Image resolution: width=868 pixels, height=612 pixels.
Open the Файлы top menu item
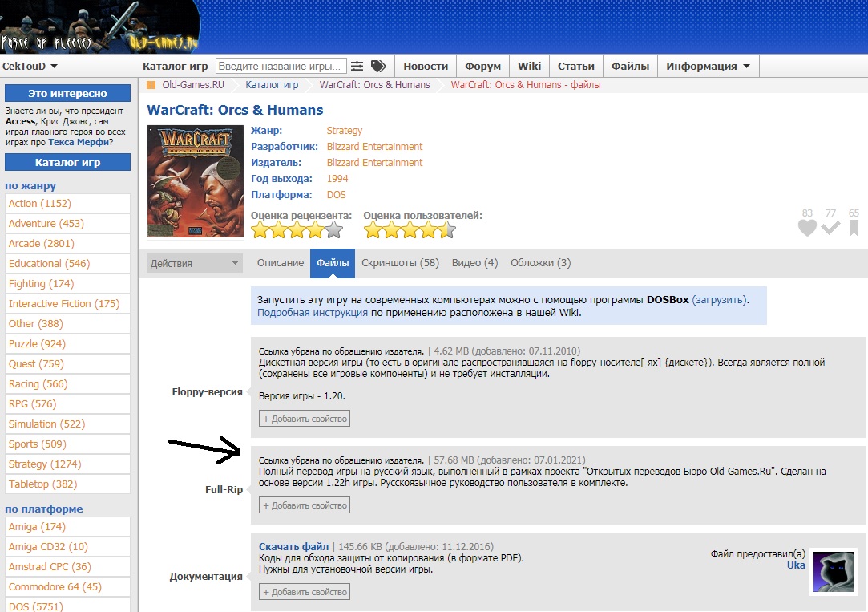pos(630,66)
